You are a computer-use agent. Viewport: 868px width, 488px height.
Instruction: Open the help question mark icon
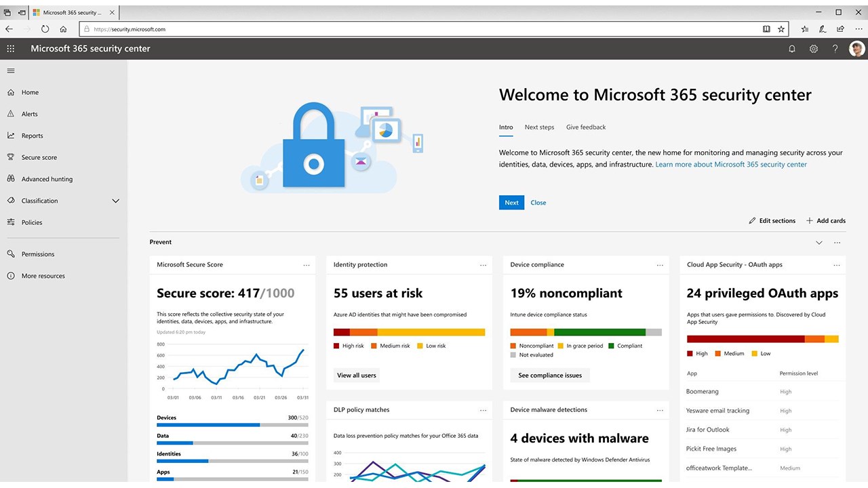[835, 49]
